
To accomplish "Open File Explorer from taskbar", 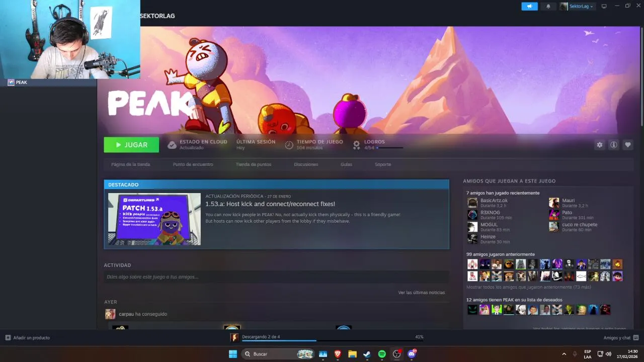I will point(352,354).
